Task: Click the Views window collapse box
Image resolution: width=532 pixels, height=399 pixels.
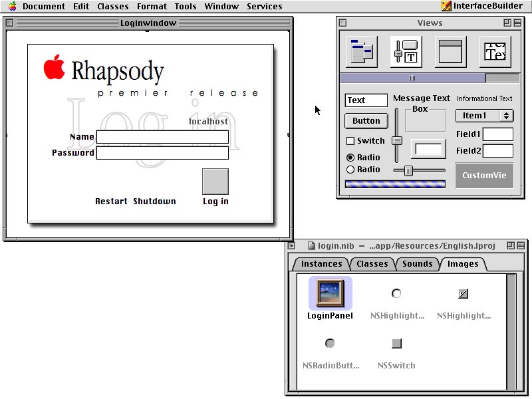Action: point(517,23)
